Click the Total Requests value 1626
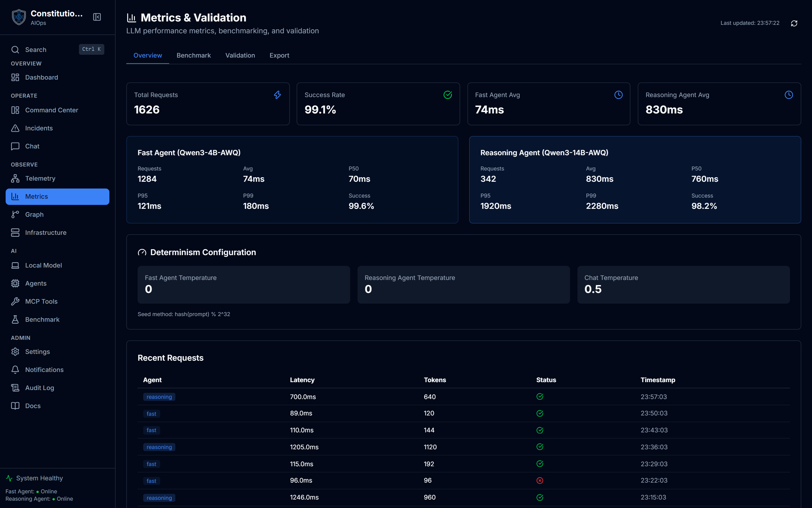Viewport: 812px width, 508px height. (147, 110)
